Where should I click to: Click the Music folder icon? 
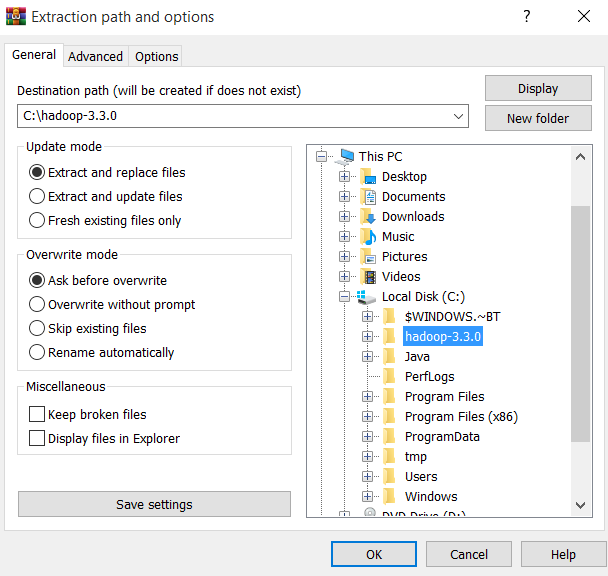coord(369,237)
